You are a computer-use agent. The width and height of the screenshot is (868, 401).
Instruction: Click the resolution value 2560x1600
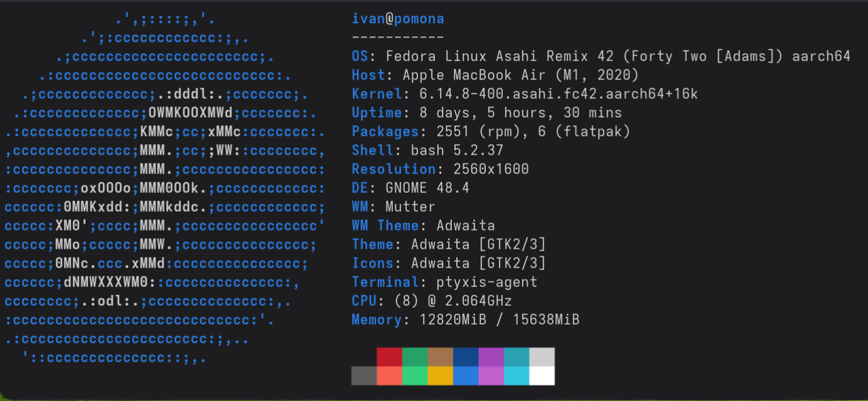[483, 169]
